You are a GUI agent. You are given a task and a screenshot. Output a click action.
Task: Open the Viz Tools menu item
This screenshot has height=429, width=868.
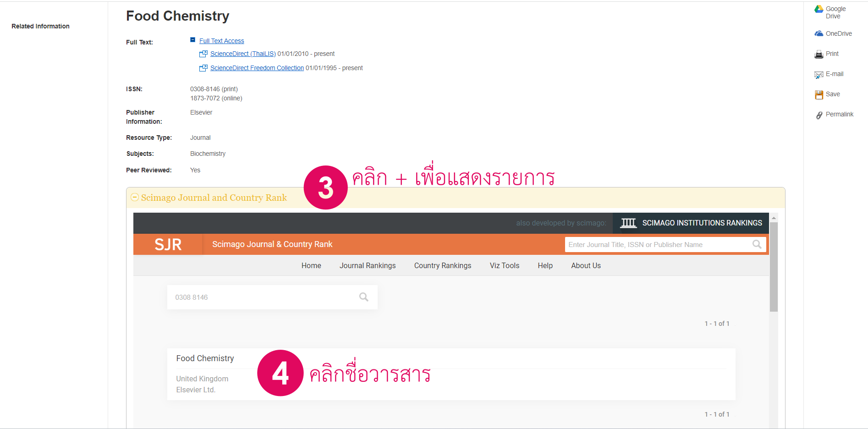(x=504, y=266)
